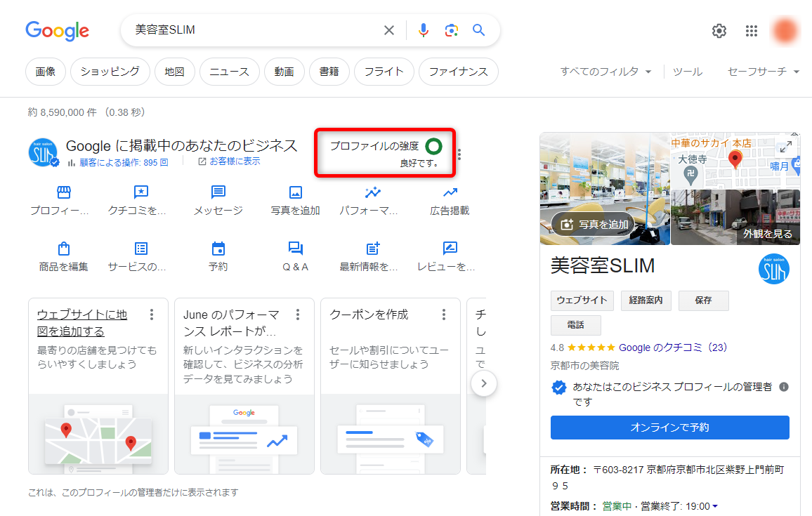Open the menu on ウェブサイトに地図を追加する card
Screen dimensions: 812x516
(x=152, y=315)
